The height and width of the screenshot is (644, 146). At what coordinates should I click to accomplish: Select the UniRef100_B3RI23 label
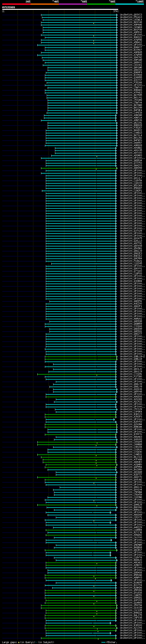point(131,414)
